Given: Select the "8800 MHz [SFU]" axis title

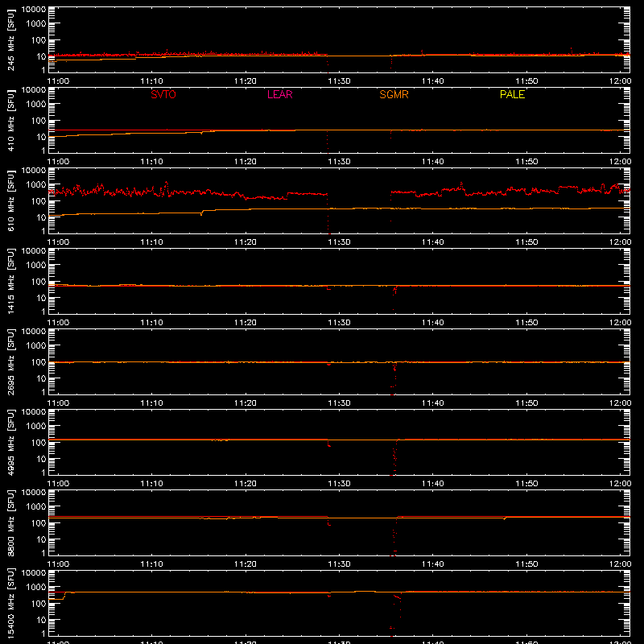Looking at the screenshot, I should tap(10, 522).
